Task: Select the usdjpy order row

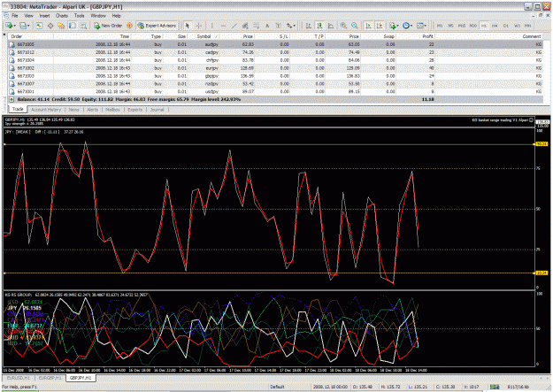Action: click(275, 91)
